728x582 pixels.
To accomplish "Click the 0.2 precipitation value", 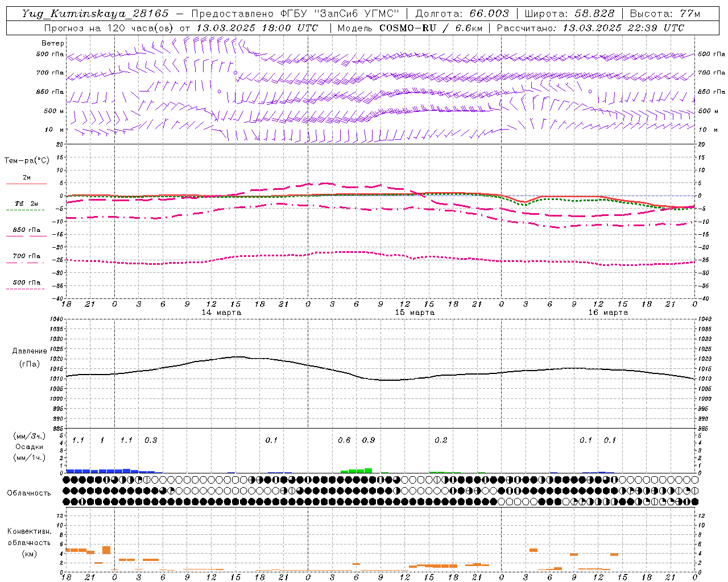I will tap(441, 440).
